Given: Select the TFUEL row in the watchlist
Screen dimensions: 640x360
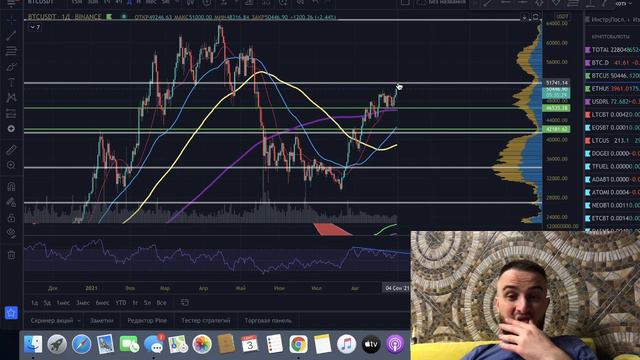Looking at the screenshot, I should (x=612, y=167).
